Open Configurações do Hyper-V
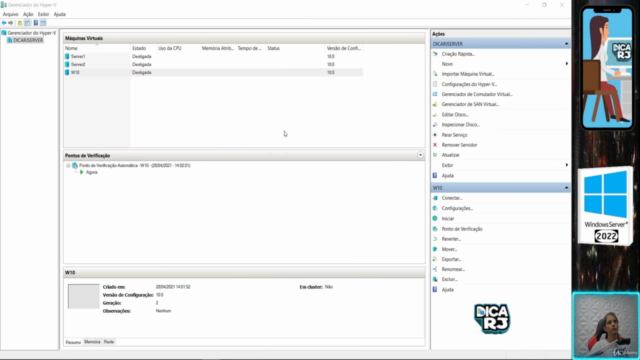Screen dimensions: 640x360 [469, 84]
